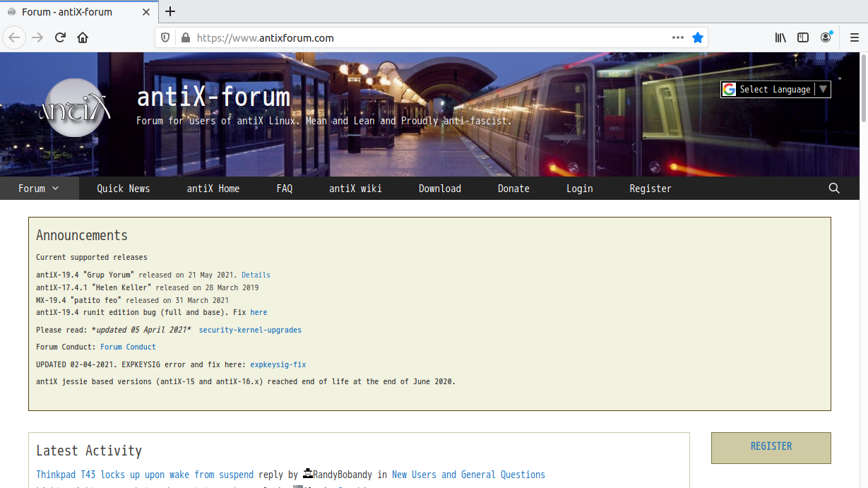
Task: Open the Donate menu item
Action: click(x=513, y=189)
